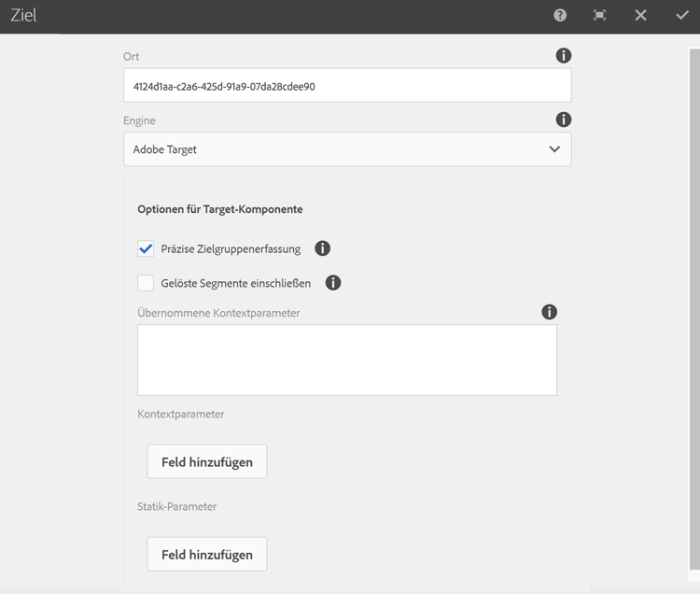The height and width of the screenshot is (594, 700).
Task: Toggle fullscreen mode for the dialog
Action: click(x=600, y=15)
